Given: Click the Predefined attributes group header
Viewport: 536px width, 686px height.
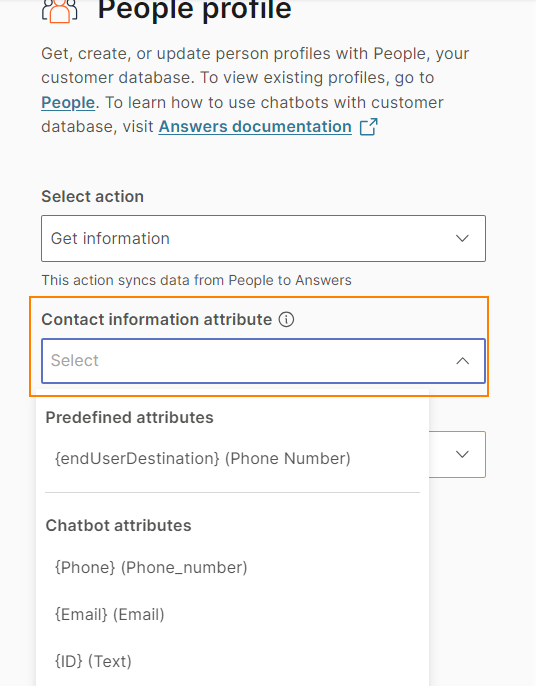Looking at the screenshot, I should click(130, 417).
